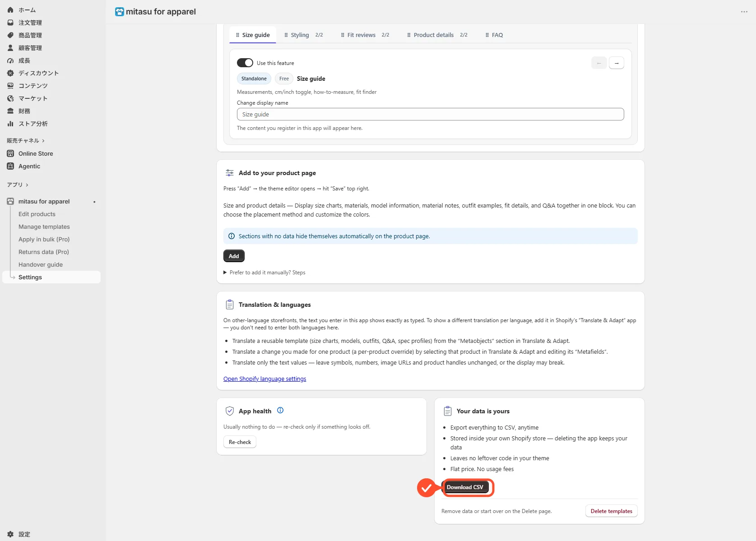Switch to the Size guide tab
The width and height of the screenshot is (756, 541).
coord(253,35)
